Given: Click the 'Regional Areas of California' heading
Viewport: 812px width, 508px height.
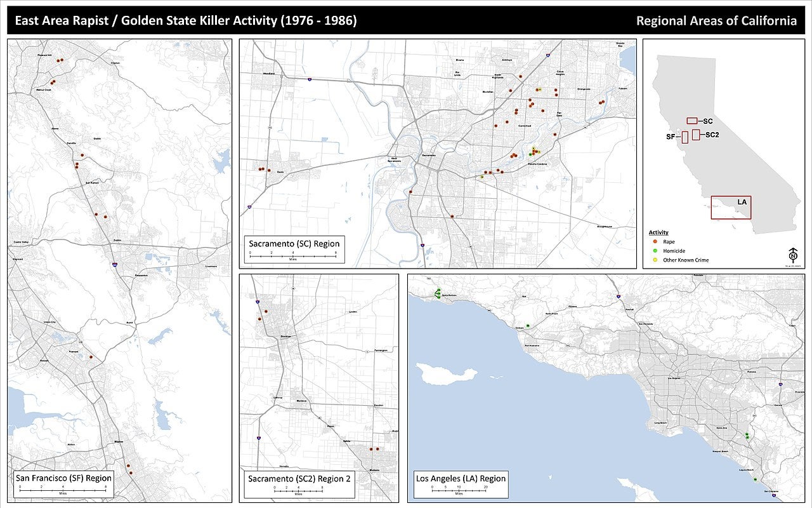Looking at the screenshot, I should [x=716, y=20].
